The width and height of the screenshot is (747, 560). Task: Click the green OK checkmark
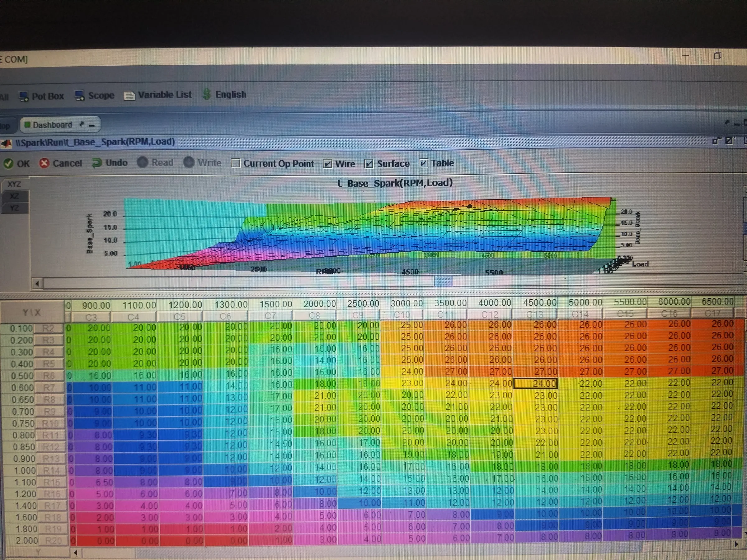click(x=8, y=164)
